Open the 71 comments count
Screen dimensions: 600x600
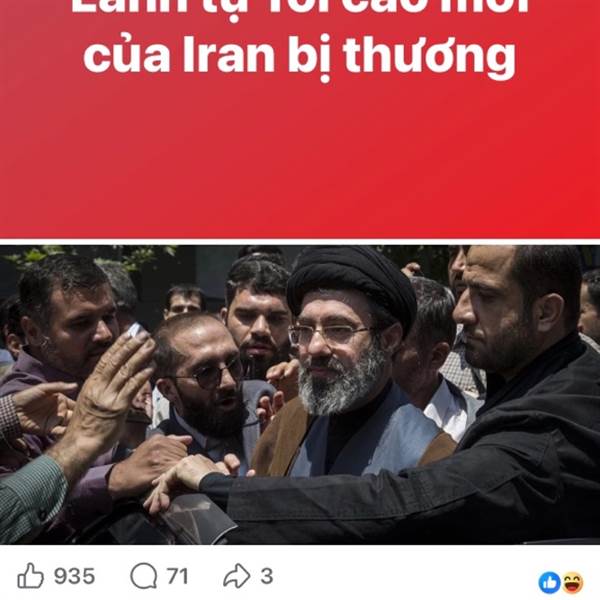pyautogui.click(x=177, y=576)
